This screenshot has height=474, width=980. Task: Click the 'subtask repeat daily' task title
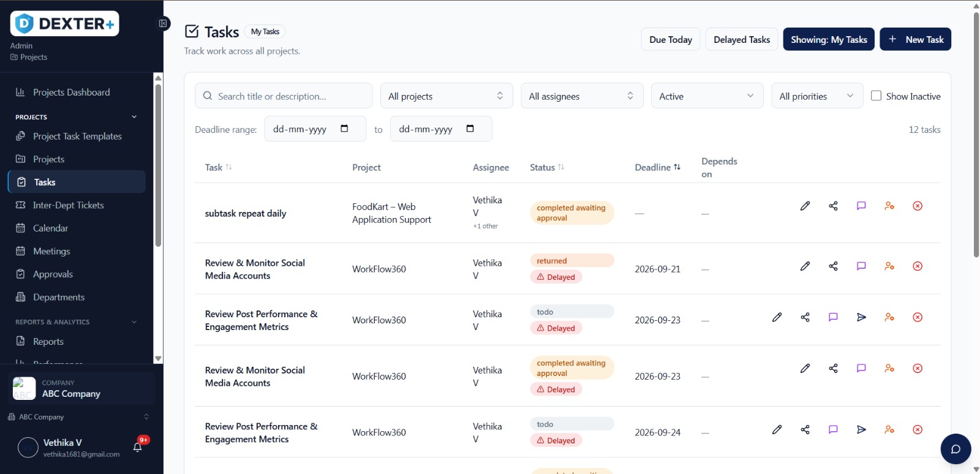tap(246, 213)
